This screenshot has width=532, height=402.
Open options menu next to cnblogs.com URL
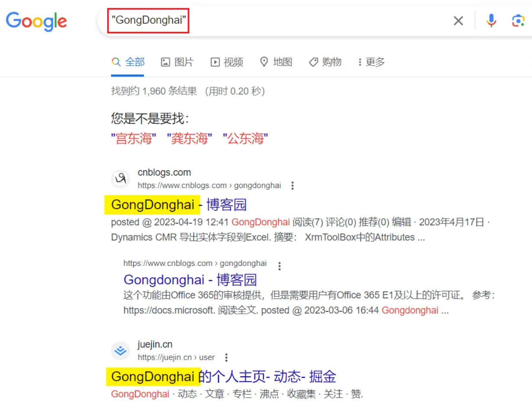pyautogui.click(x=292, y=185)
